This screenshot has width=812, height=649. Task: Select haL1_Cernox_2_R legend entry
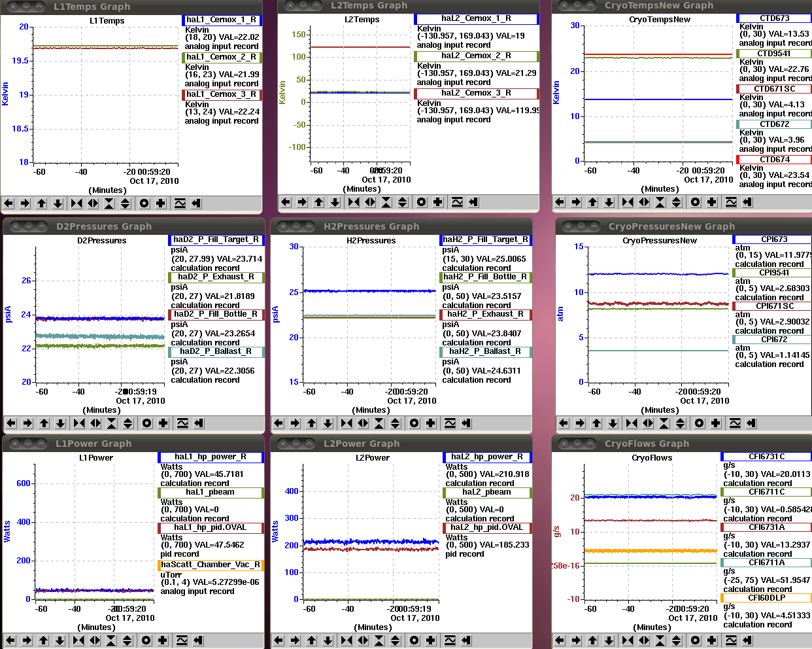coord(221,57)
